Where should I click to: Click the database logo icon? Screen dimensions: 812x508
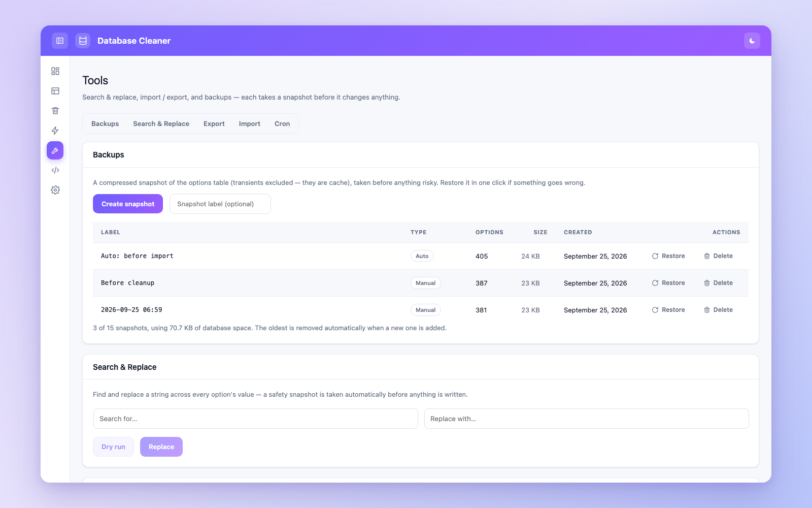pos(83,41)
